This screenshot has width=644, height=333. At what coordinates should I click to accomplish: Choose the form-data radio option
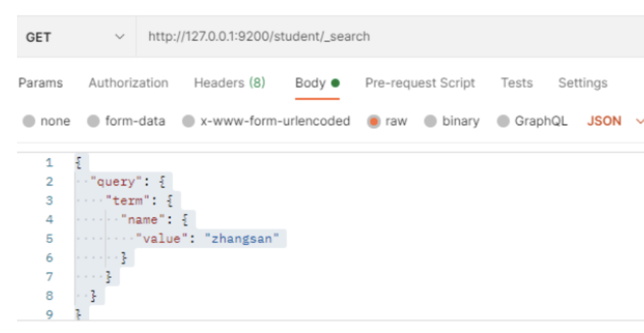pos(93,121)
